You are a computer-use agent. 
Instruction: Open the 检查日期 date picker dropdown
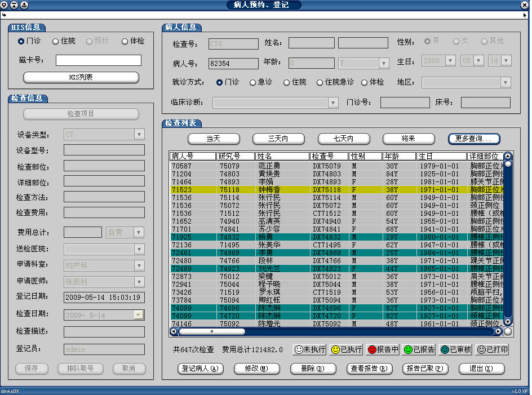click(139, 316)
